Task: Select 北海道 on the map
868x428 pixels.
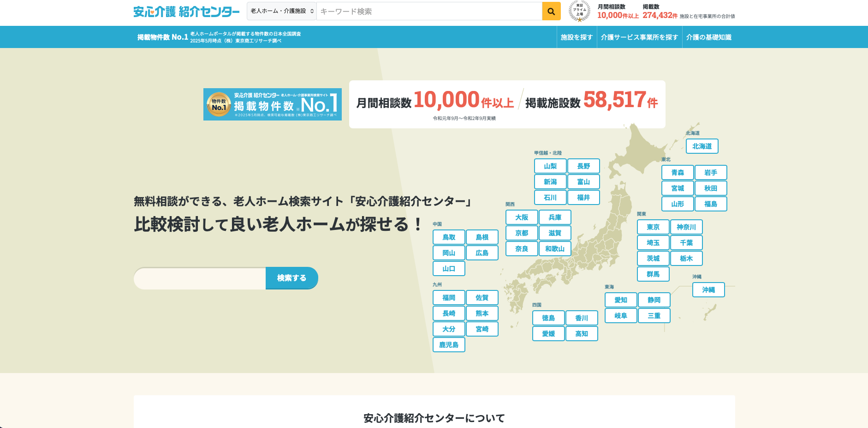Action: click(702, 146)
